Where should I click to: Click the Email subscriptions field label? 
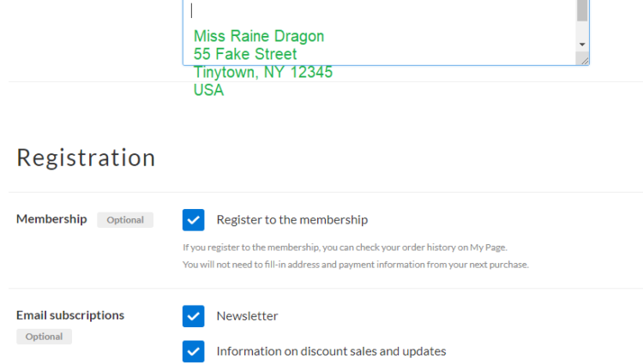click(x=70, y=315)
